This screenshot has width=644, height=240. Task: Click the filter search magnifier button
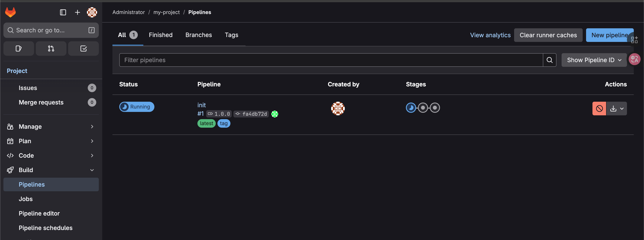coord(549,60)
